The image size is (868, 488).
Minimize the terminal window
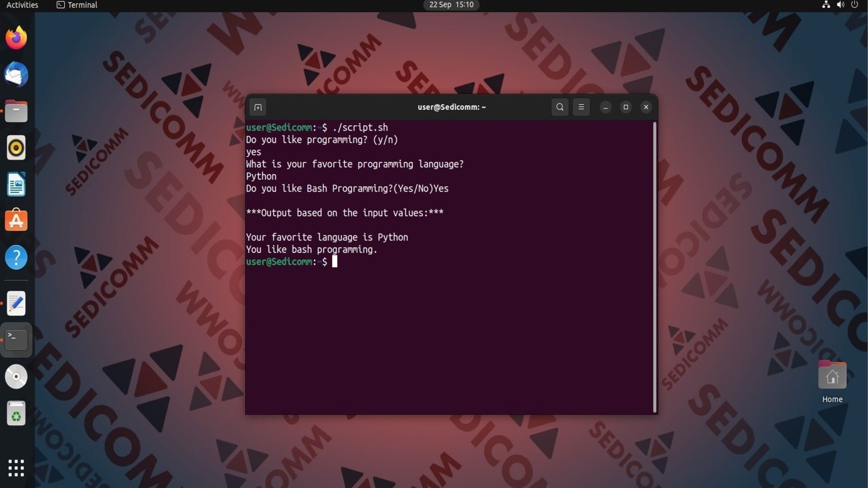click(605, 107)
